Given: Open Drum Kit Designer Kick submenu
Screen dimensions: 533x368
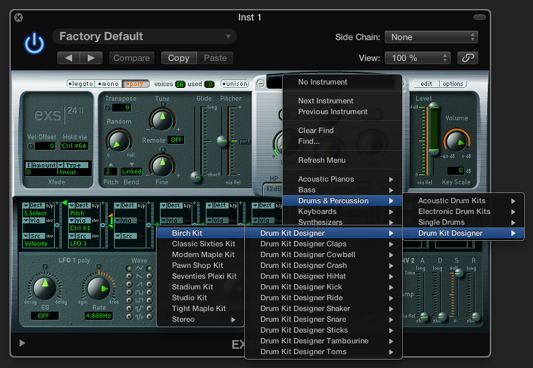Looking at the screenshot, I should point(323,287).
